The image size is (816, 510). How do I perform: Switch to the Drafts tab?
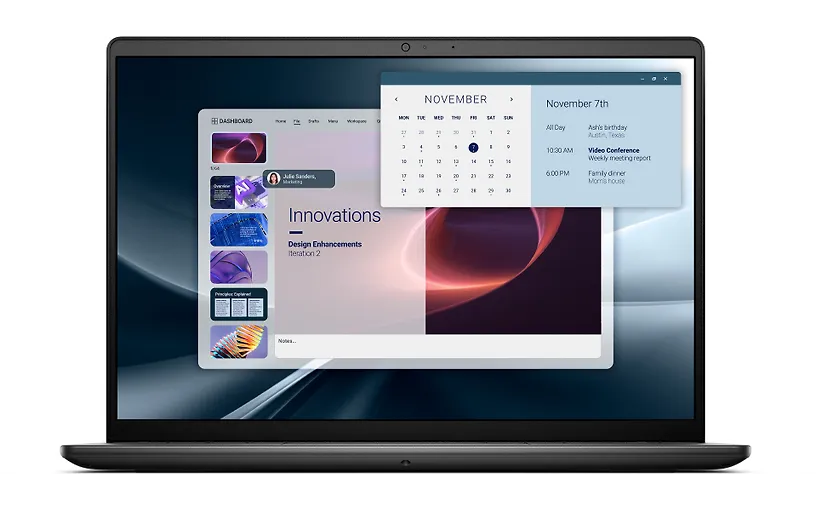[x=314, y=121]
